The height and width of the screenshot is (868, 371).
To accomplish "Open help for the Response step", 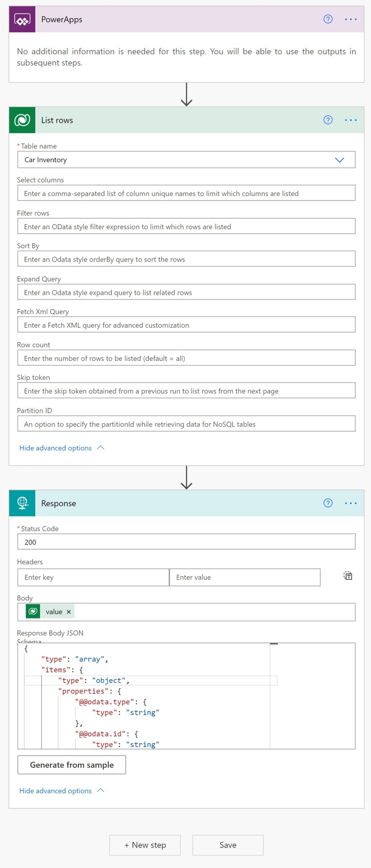I will click(x=328, y=503).
